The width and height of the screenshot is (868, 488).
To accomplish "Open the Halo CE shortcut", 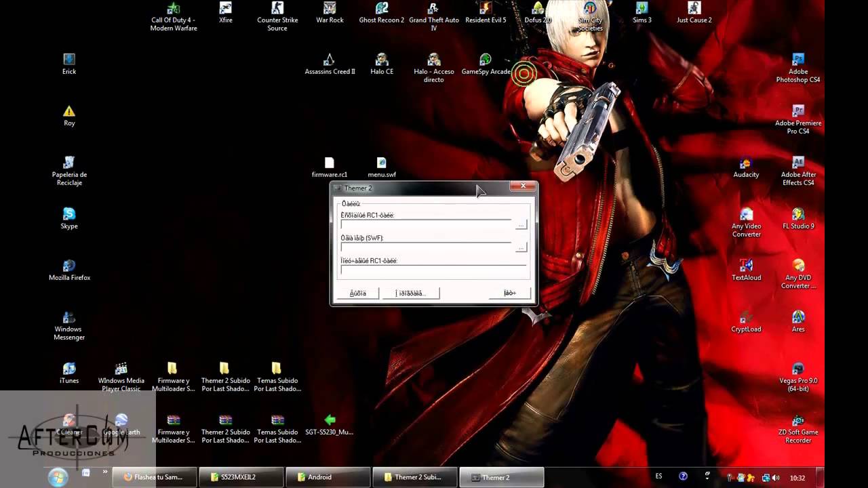I will 382,64.
